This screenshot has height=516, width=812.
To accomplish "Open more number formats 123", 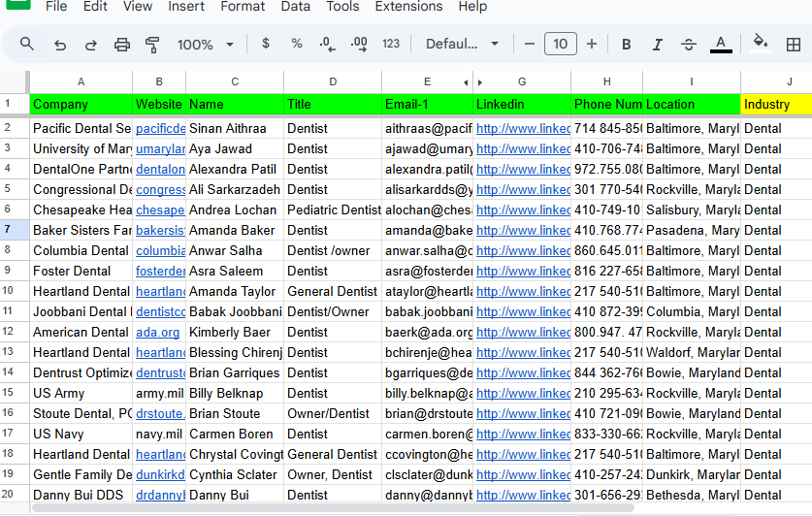I will pos(390,44).
